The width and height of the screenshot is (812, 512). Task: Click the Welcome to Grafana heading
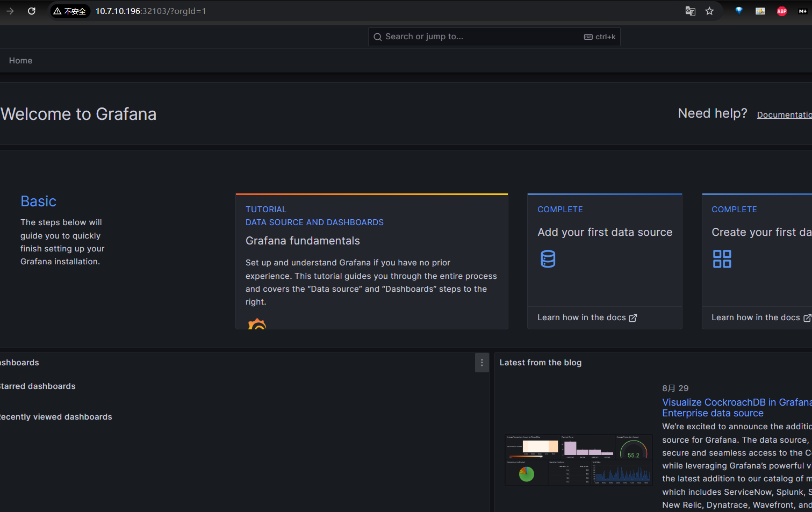[78, 114]
